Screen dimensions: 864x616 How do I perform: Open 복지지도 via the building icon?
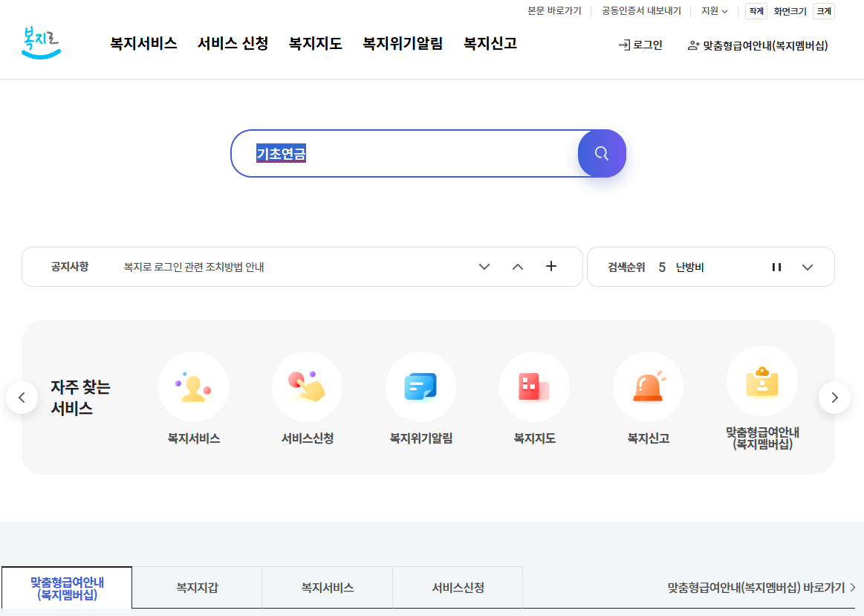pyautogui.click(x=534, y=386)
